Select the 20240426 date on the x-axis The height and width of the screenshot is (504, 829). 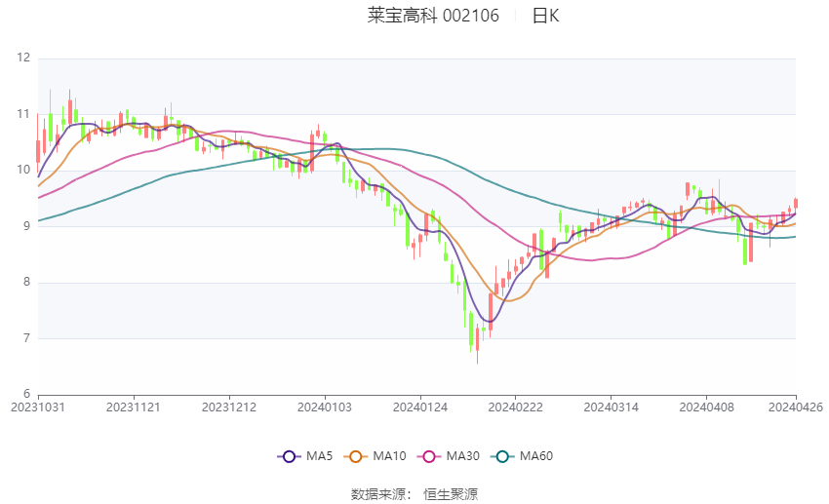click(796, 407)
